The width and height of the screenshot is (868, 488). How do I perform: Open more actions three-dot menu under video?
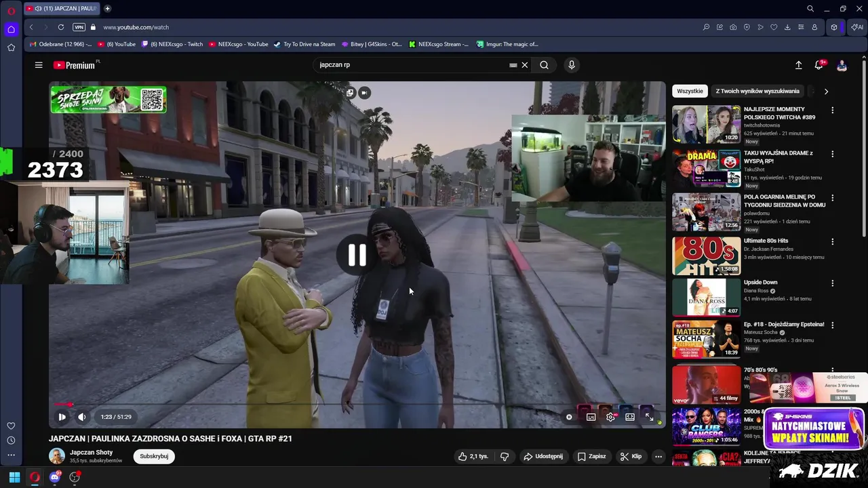[x=658, y=456]
